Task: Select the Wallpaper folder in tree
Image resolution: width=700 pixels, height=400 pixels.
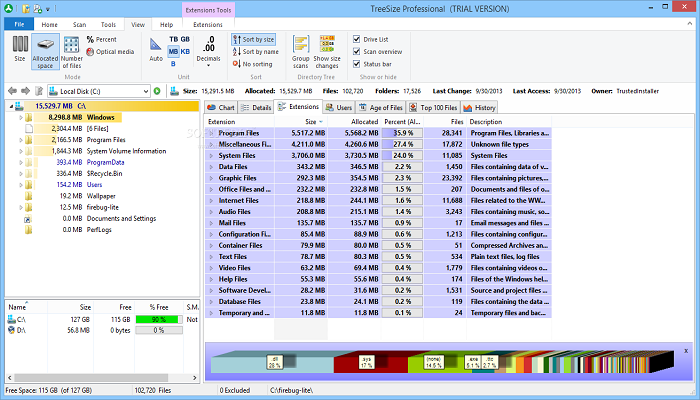Action: [101, 196]
